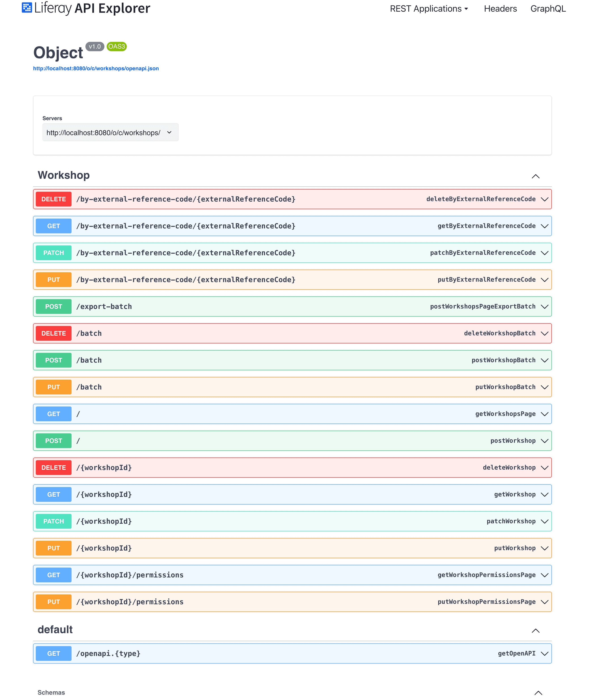Expand the getByExternalReferenceCode endpoint

544,226
